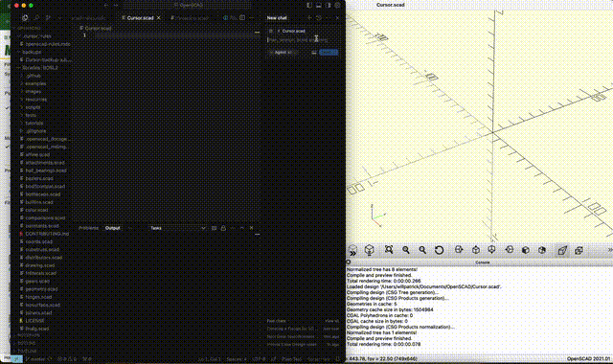Screen dimensions: 613x364
Task: Click the image attach icon beside Send
Action: pyautogui.click(x=314, y=52)
